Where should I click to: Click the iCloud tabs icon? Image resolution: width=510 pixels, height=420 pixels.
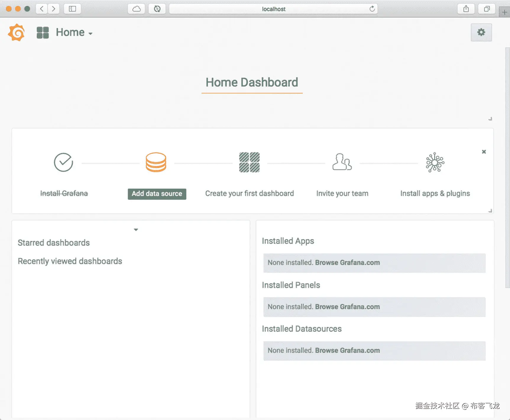[x=136, y=9]
